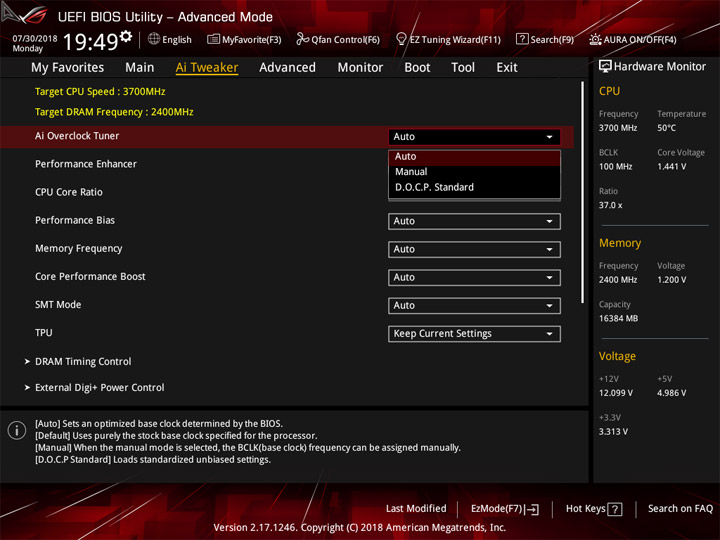
Task: Open the My Favorites tab
Action: pyautogui.click(x=68, y=68)
